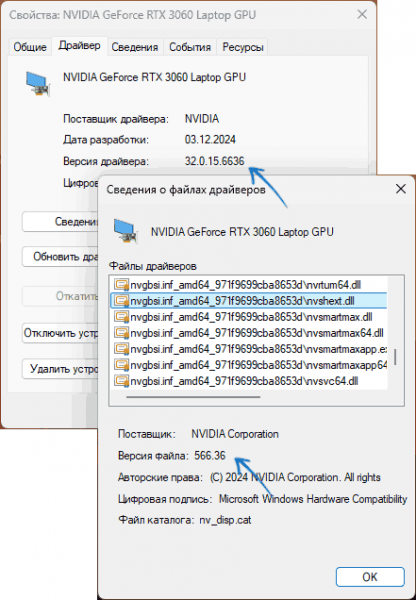This screenshot has width=416, height=600.
Task: Click the file icon beside nvshext.dll
Action: click(121, 301)
